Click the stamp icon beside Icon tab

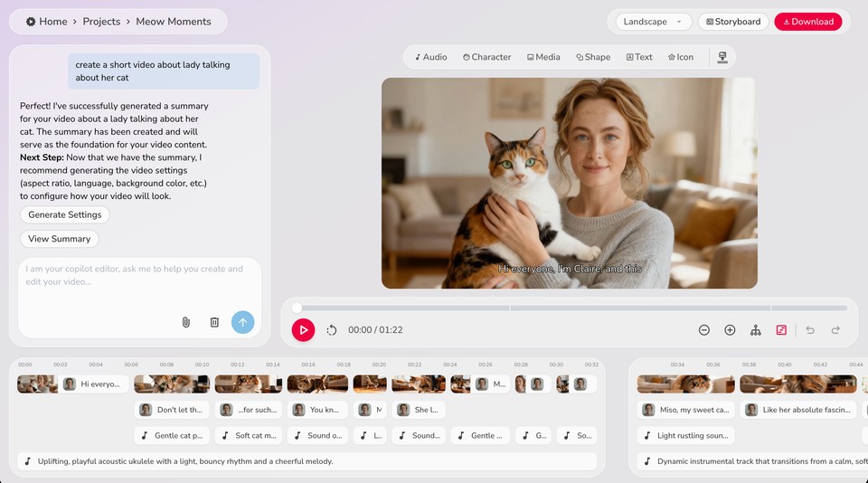[x=722, y=57]
